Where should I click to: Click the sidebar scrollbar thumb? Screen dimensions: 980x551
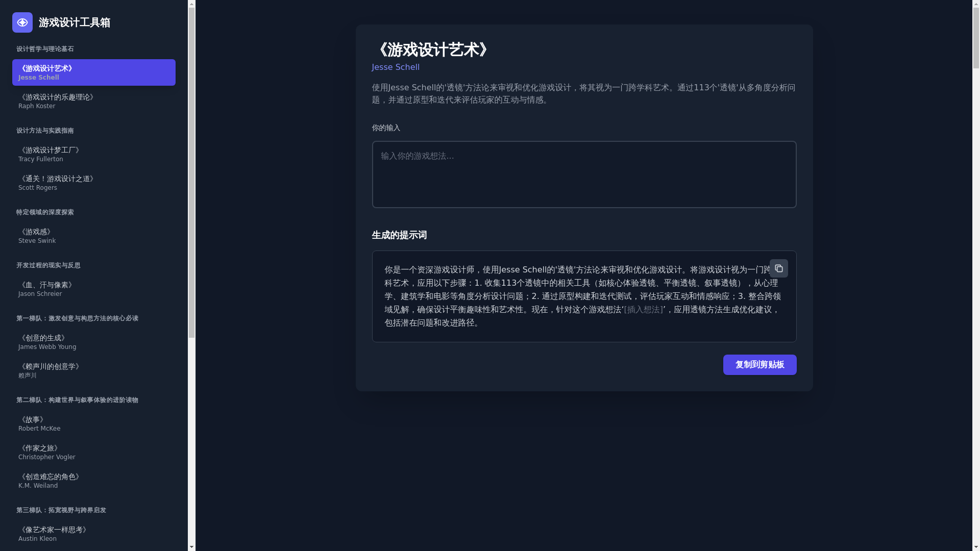[192, 173]
